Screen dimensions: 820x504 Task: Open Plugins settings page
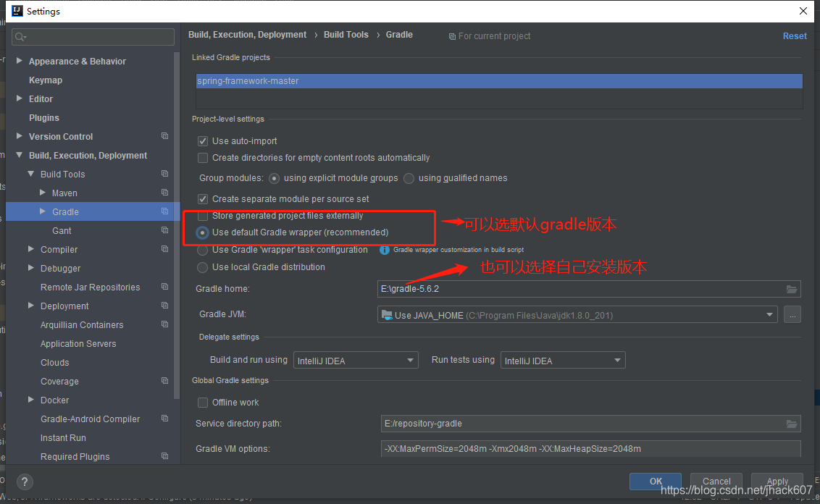[x=44, y=117]
